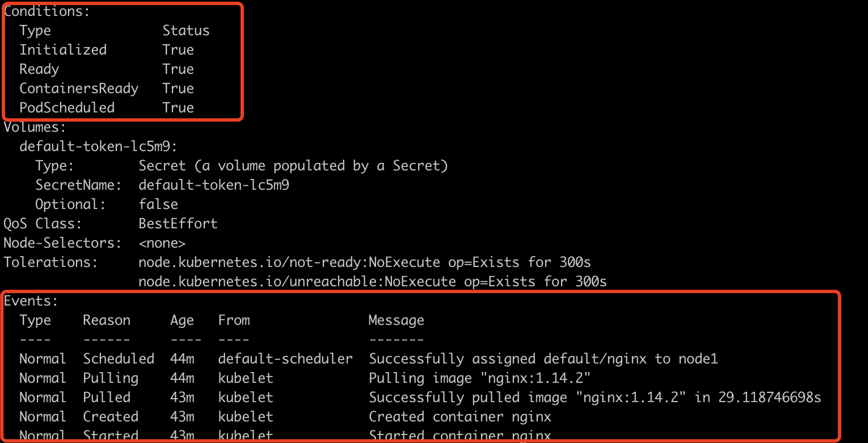Click the unreachable NoExecute toleration line
The width and height of the screenshot is (868, 443).
pyautogui.click(x=372, y=282)
